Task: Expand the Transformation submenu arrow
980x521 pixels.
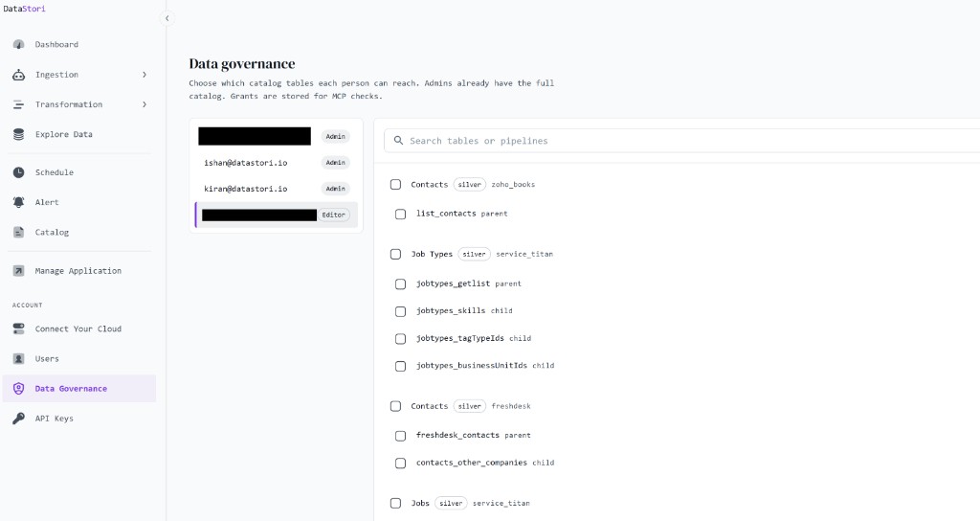Action: click(x=145, y=104)
